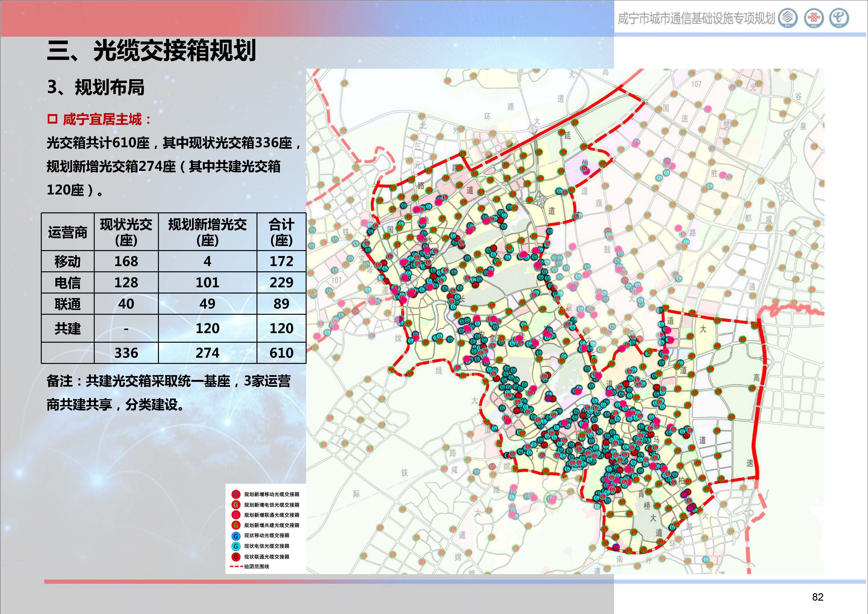Click legend icon for 规划新增共建光缆交接箱
Image resolution: width=868 pixels, height=614 pixels.
pyautogui.click(x=236, y=525)
